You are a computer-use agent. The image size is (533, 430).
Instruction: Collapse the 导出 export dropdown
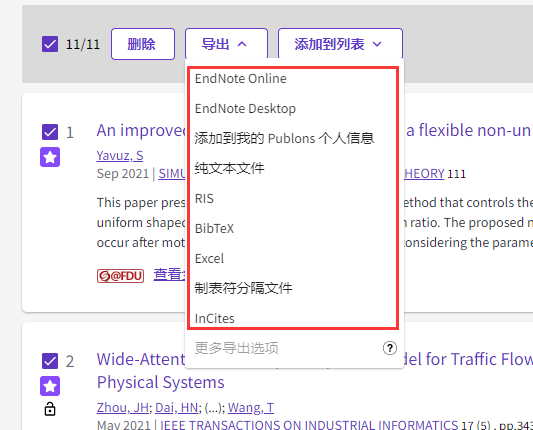coord(226,44)
